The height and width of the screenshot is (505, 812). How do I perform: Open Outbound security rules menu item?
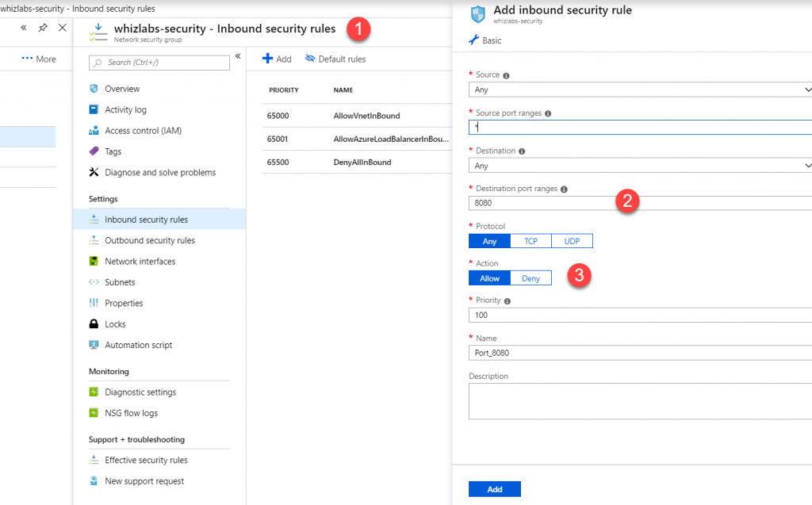coord(149,241)
